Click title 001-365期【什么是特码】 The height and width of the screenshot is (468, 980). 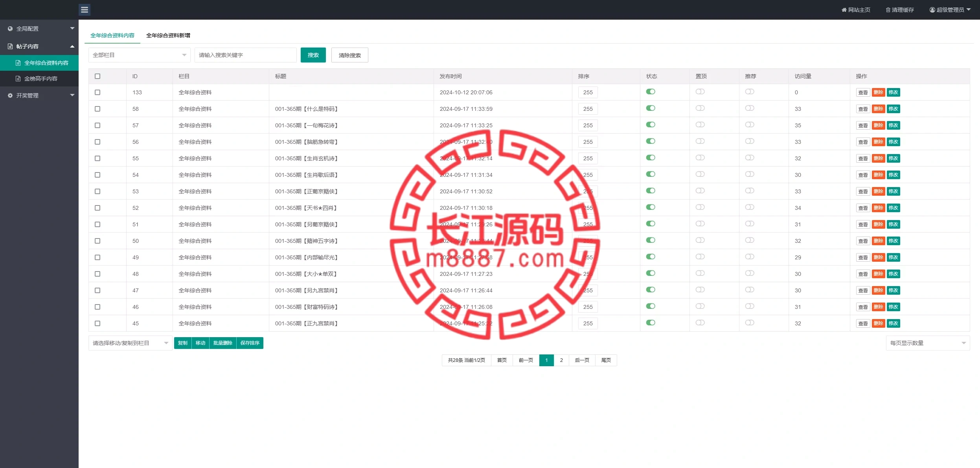(307, 109)
